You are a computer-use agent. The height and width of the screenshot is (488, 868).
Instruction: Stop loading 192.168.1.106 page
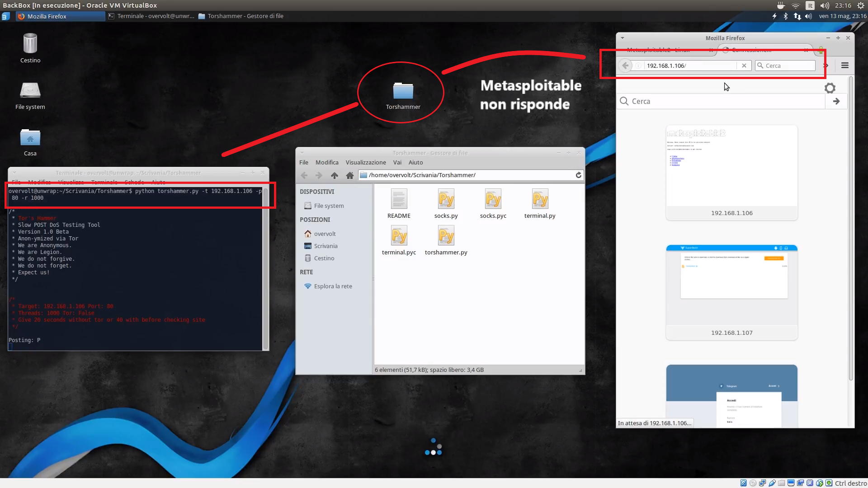click(x=744, y=66)
